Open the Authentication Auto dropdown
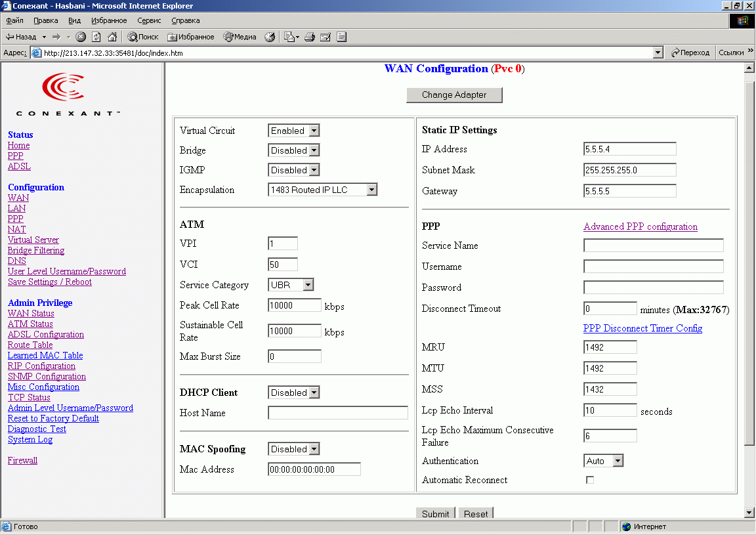Image resolution: width=756 pixels, height=535 pixels. (603, 461)
